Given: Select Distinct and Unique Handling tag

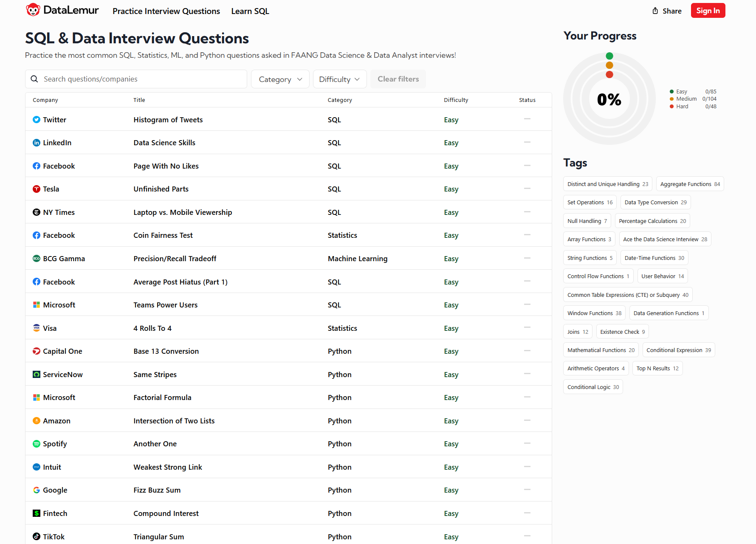Looking at the screenshot, I should point(608,184).
